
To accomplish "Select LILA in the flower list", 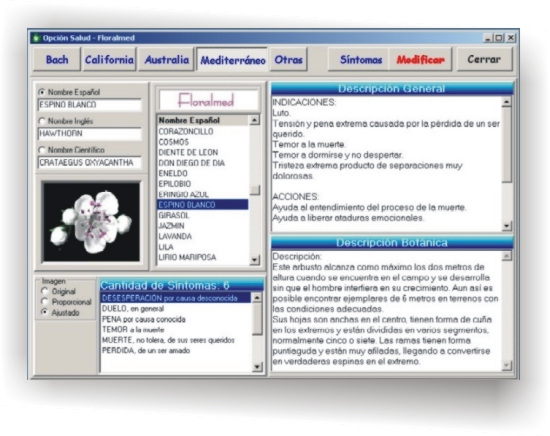I will pyautogui.click(x=203, y=247).
